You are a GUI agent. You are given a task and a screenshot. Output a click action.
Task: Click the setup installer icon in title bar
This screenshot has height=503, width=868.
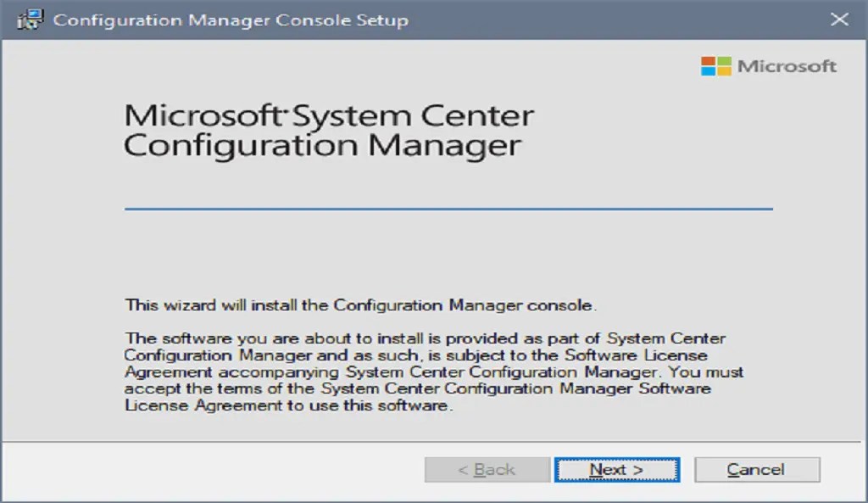[30, 20]
